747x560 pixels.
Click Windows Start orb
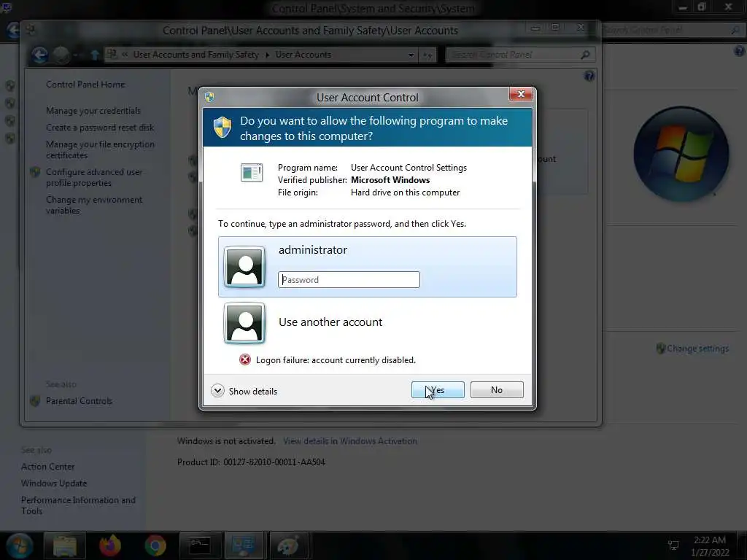[20, 545]
